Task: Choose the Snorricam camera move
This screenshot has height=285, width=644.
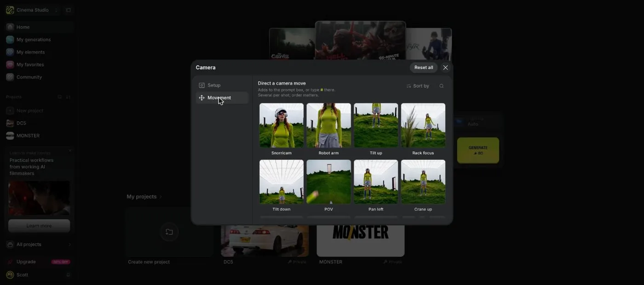Action: point(282,129)
